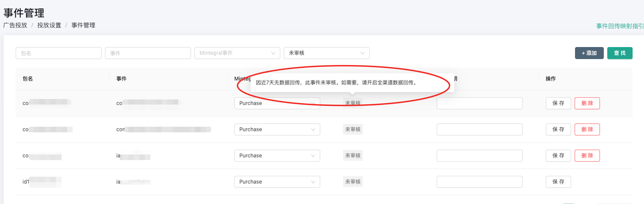Image resolution: width=644 pixels, height=204 pixels.
Task: Click the second row empty text field
Action: 479,129
